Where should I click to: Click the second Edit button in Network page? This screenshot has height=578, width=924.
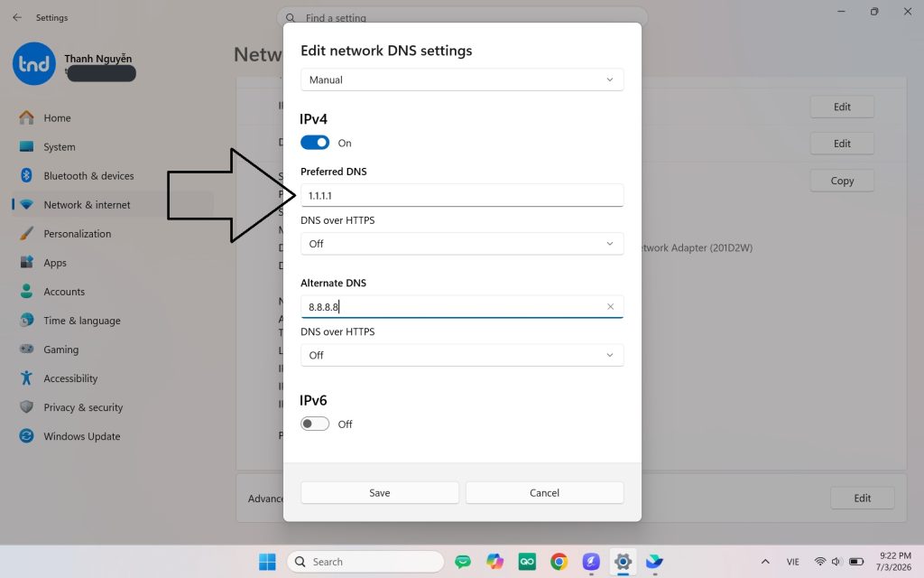click(842, 144)
